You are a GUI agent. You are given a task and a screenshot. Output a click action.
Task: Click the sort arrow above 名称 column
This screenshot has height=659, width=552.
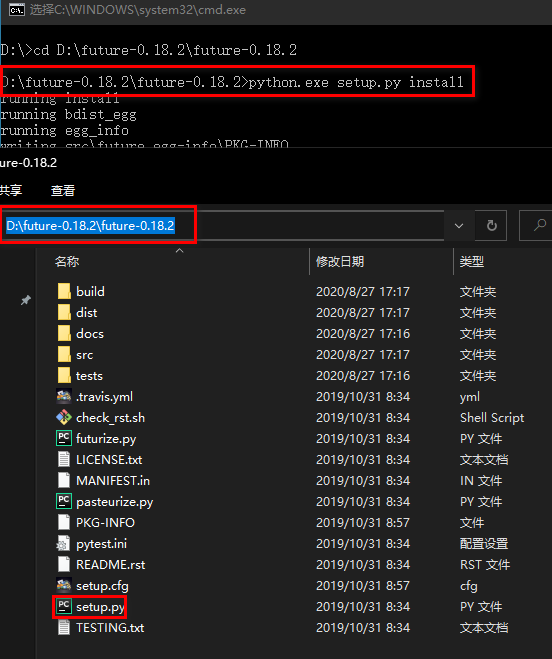click(180, 250)
